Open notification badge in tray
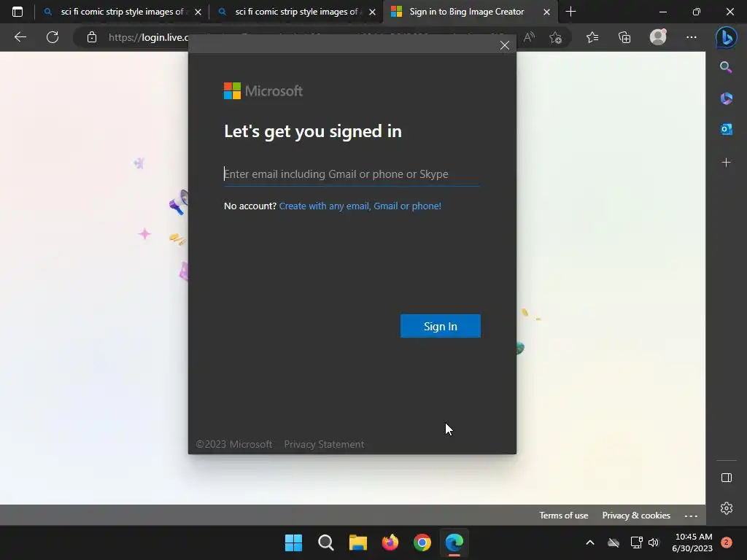 tap(726, 542)
